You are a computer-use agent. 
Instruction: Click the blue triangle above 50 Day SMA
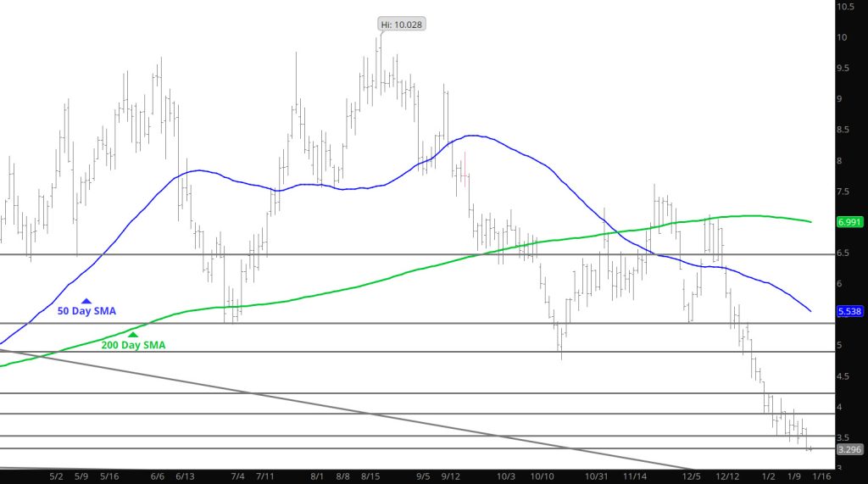pyautogui.click(x=86, y=301)
